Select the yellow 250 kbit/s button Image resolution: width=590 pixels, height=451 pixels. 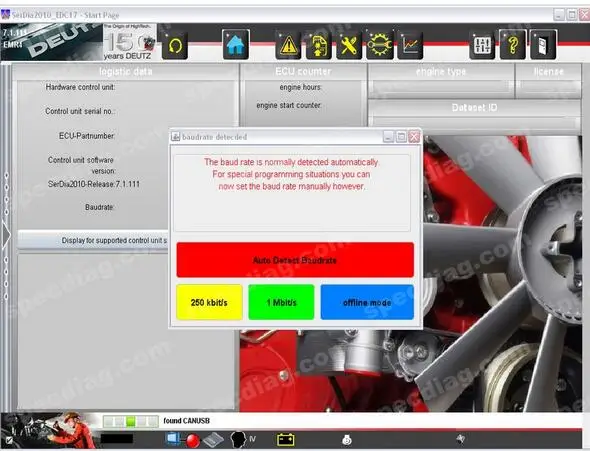pyautogui.click(x=209, y=302)
